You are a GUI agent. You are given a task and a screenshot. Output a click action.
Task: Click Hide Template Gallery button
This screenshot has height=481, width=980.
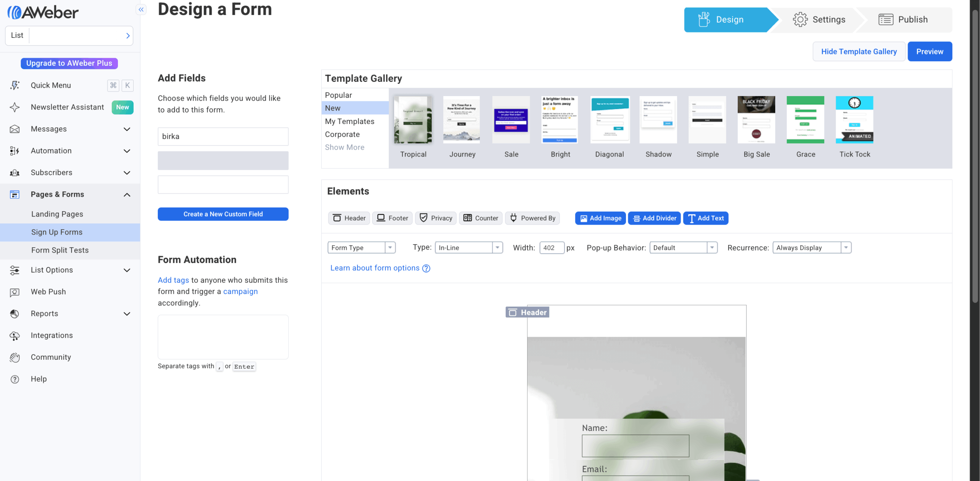click(x=859, y=52)
